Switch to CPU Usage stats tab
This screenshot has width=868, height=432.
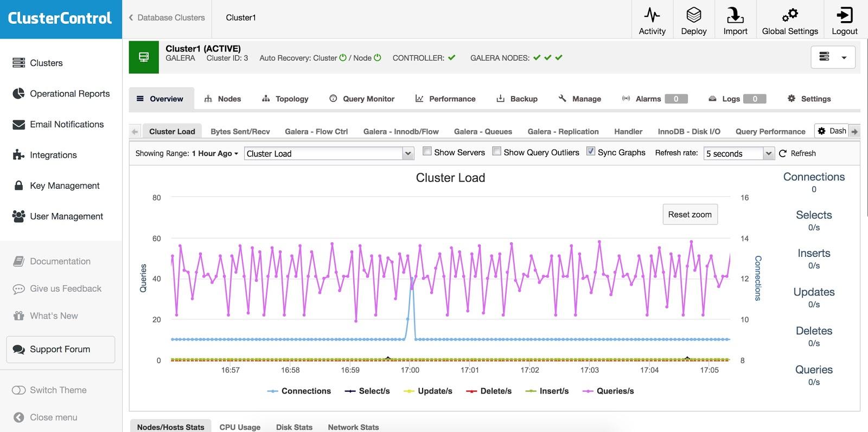pos(240,427)
